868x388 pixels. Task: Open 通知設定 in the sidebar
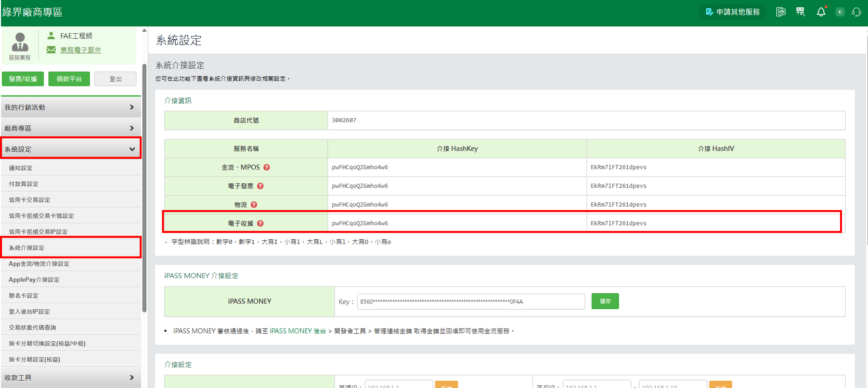point(21,168)
